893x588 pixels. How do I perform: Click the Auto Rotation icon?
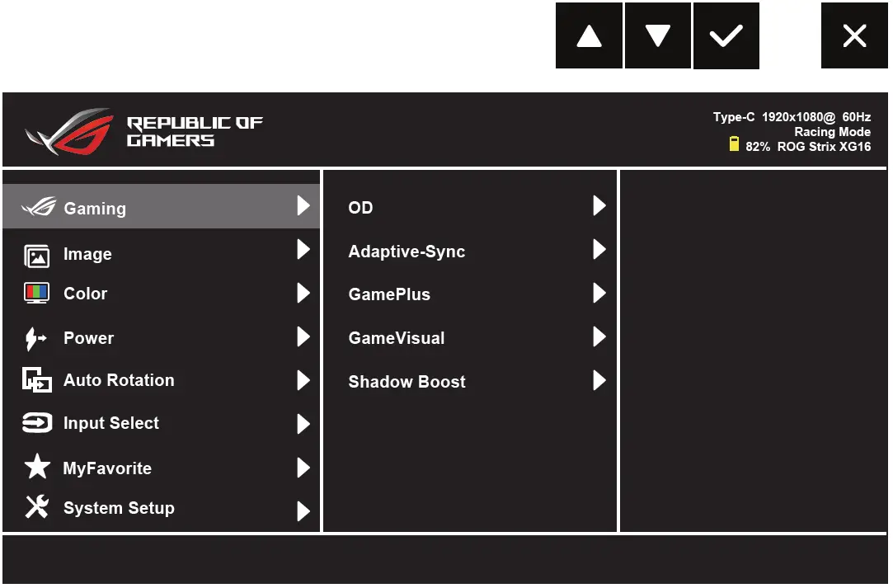(37, 381)
